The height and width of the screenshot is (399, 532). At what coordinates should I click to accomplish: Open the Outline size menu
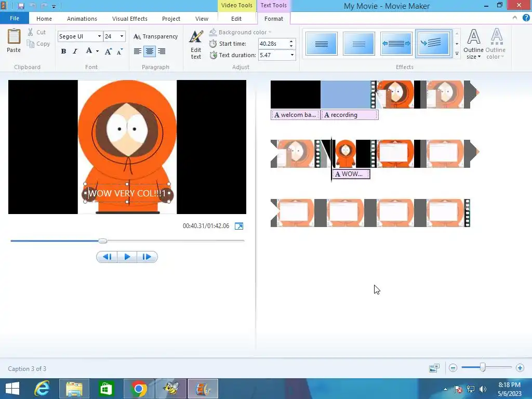click(x=473, y=44)
